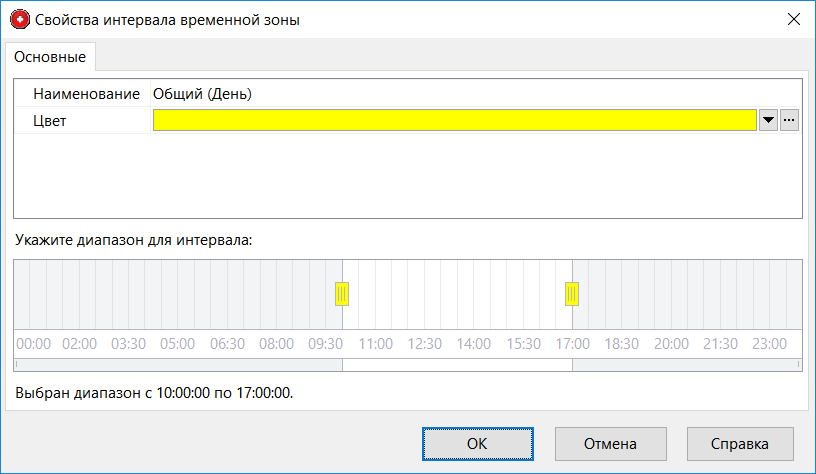Screen dimensions: 816x474
Task: Click the 14:00 label on timeline
Action: pyautogui.click(x=474, y=343)
